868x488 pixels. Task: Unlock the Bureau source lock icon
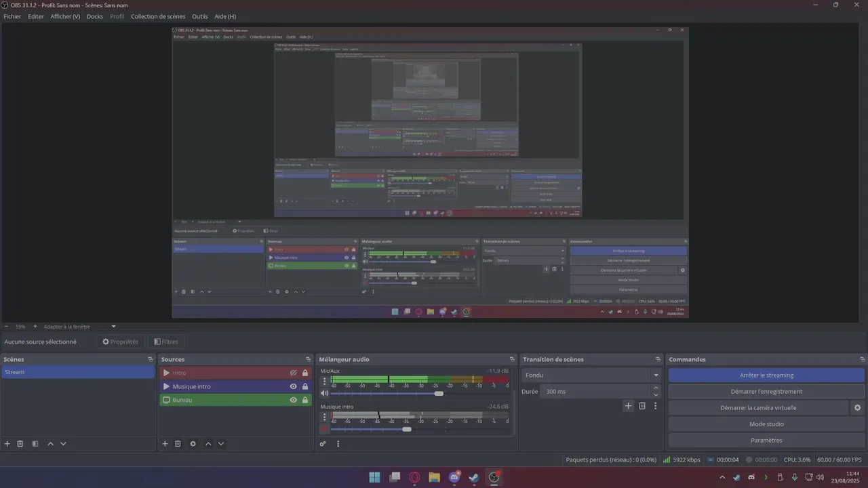tap(305, 400)
